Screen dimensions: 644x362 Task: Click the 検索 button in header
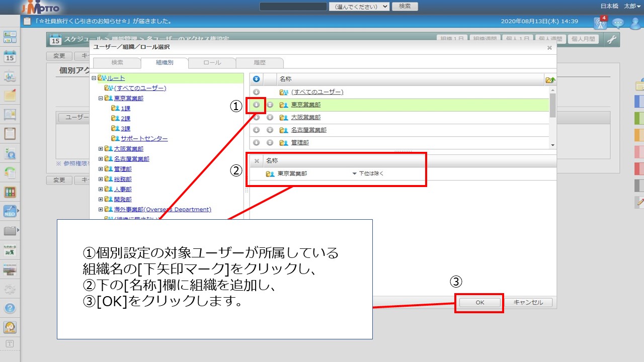(x=405, y=7)
